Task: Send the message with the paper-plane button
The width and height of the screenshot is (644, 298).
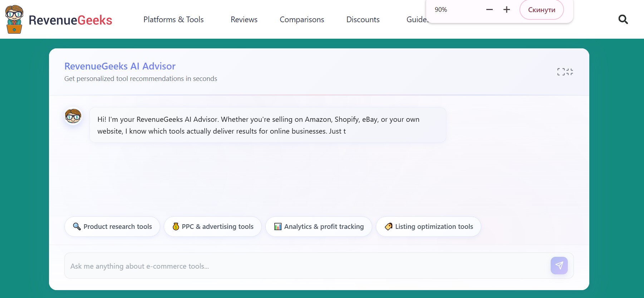Action: pyautogui.click(x=559, y=265)
